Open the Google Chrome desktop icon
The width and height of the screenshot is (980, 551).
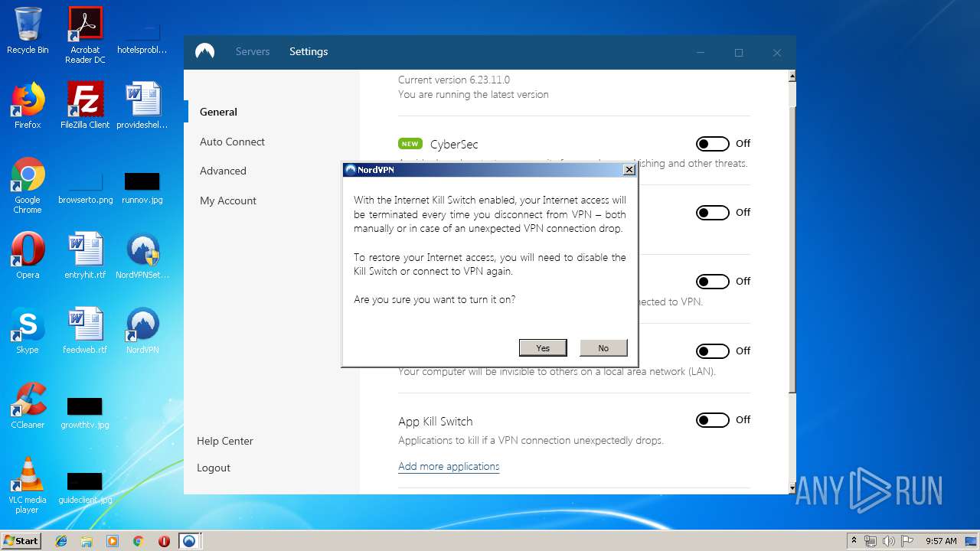pos(28,185)
